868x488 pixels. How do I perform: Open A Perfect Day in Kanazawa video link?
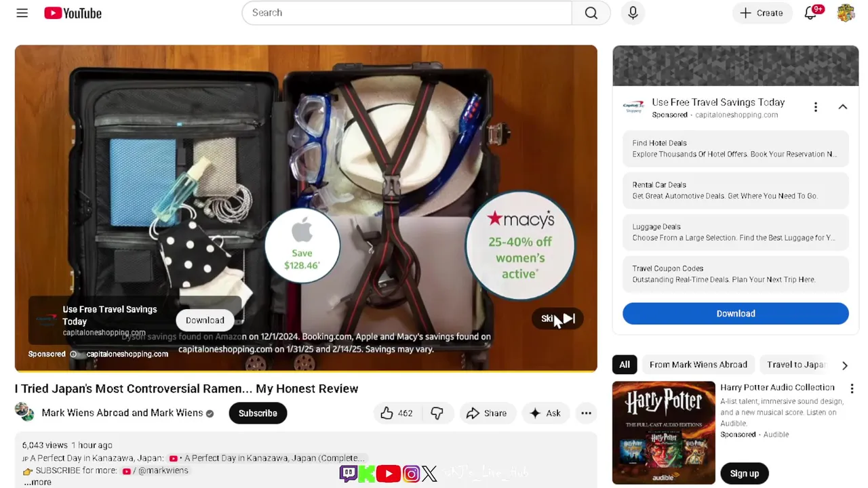pyautogui.click(x=267, y=458)
